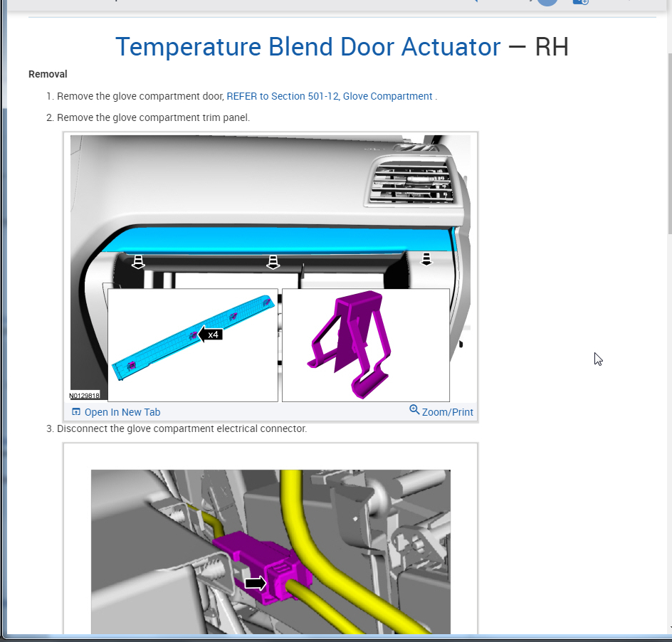The image size is (672, 642).
Task: Click the x4 trim panel clip inset
Action: tap(193, 345)
